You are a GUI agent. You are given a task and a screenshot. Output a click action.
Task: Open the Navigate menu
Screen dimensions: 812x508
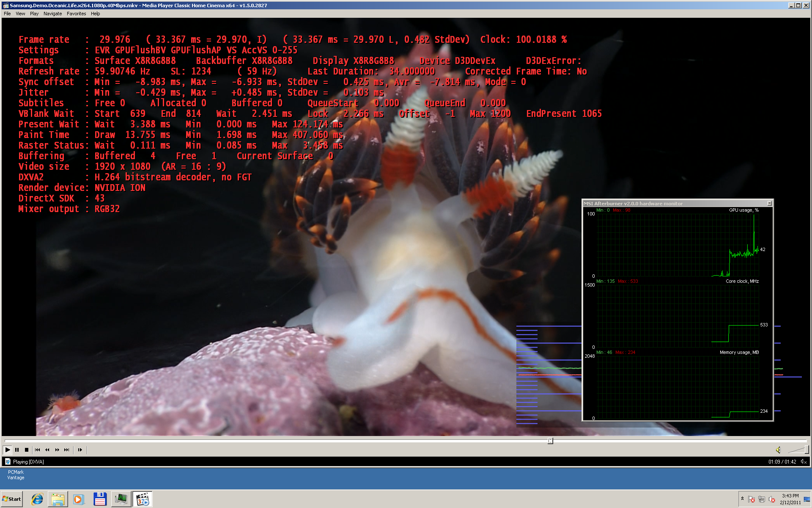52,14
